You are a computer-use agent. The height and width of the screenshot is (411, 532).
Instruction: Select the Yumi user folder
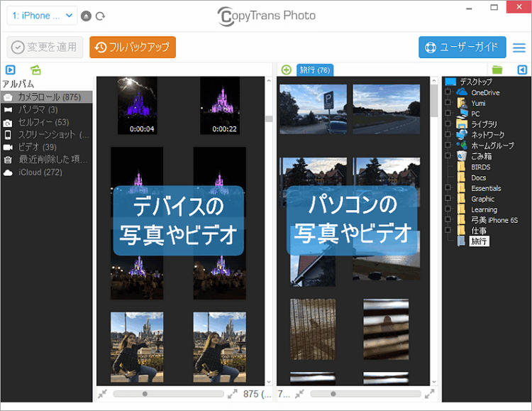coord(478,103)
